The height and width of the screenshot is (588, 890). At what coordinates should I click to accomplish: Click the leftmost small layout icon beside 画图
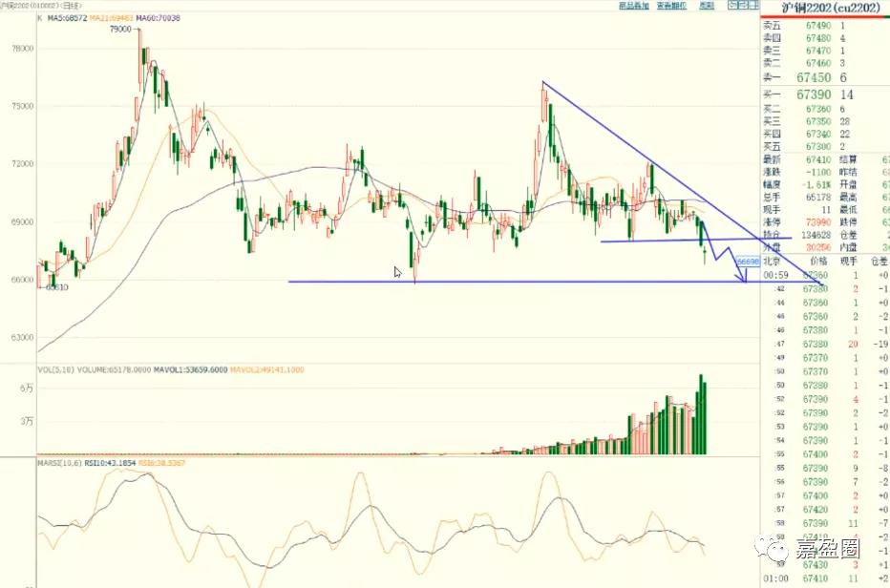coord(731,6)
